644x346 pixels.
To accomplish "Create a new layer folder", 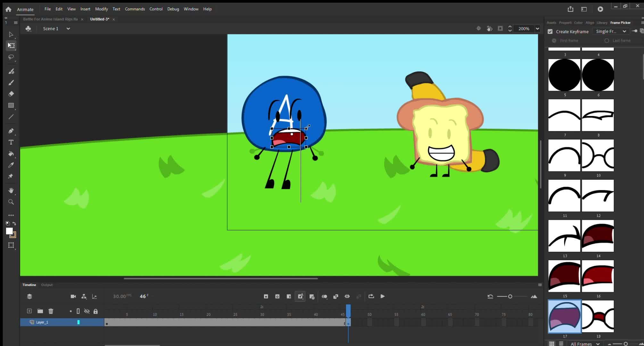I will 40,311.
